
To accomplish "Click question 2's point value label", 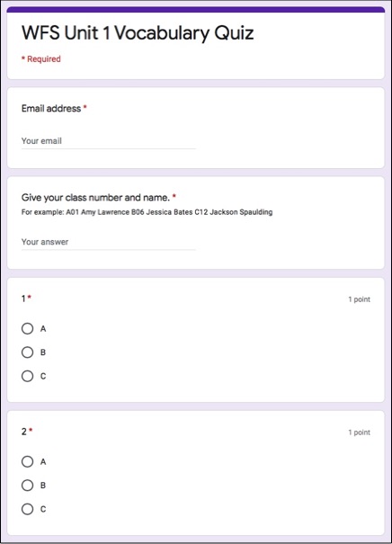I will [x=360, y=433].
